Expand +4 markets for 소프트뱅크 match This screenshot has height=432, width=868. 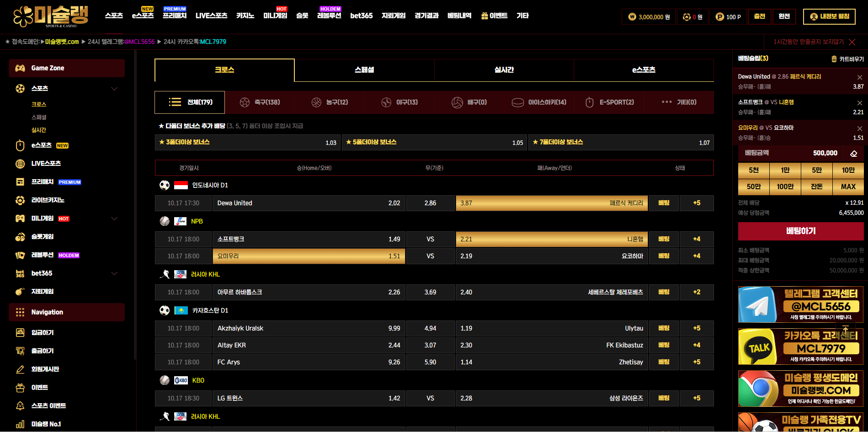coord(697,239)
